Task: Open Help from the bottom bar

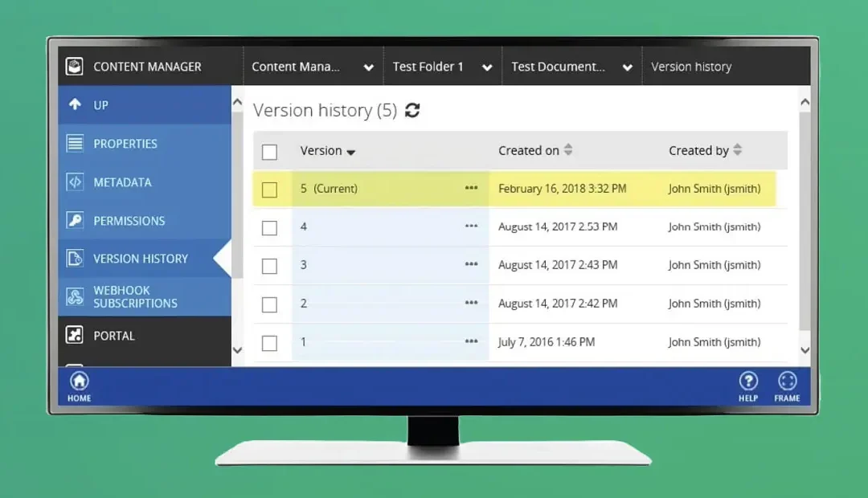Action: pyautogui.click(x=748, y=381)
